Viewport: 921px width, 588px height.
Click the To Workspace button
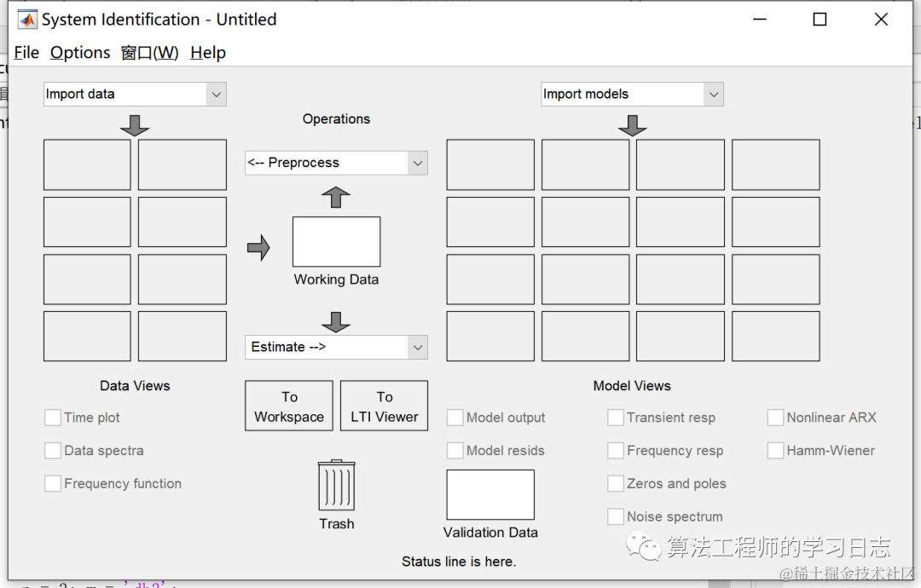(x=289, y=406)
